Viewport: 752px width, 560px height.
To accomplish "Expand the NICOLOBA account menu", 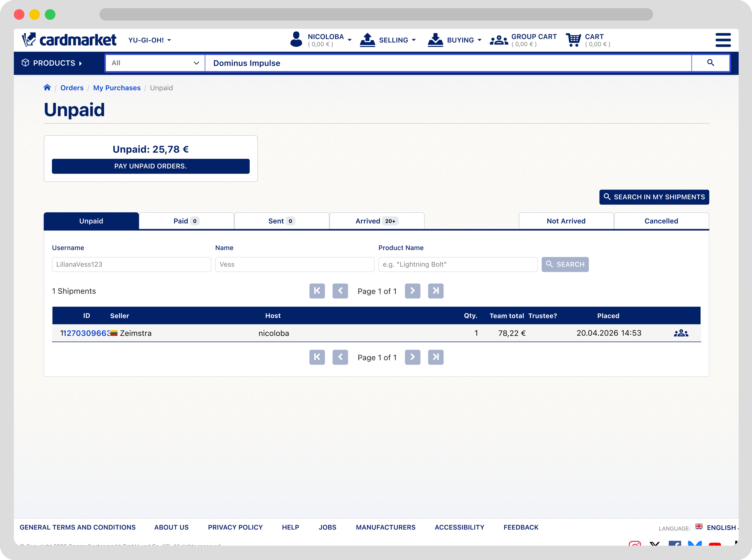I will coord(325,40).
